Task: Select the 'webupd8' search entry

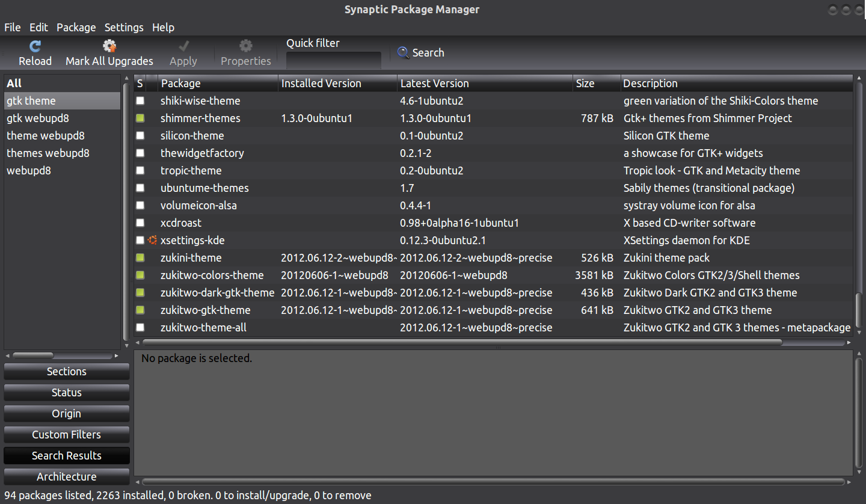Action: [63, 170]
